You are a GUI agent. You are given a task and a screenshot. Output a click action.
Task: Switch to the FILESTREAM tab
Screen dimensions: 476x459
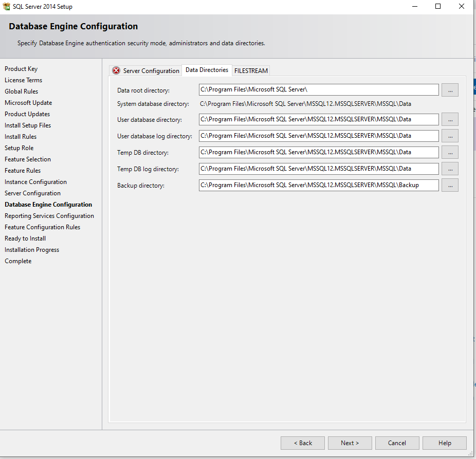pyautogui.click(x=251, y=71)
